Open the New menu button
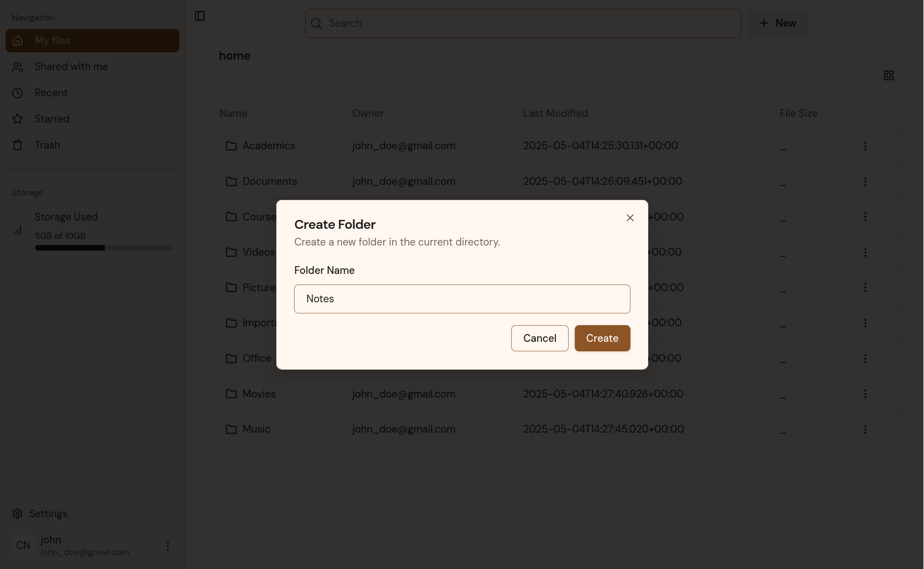Image resolution: width=924 pixels, height=569 pixels. [778, 23]
